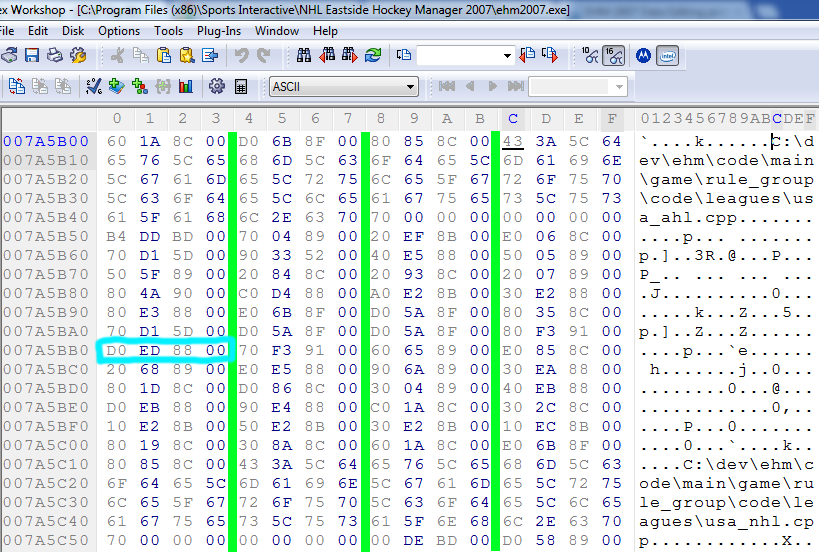Screen dimensions: 819x552
Task: Click the add bookmark green-plus book icon
Action: (x=116, y=86)
